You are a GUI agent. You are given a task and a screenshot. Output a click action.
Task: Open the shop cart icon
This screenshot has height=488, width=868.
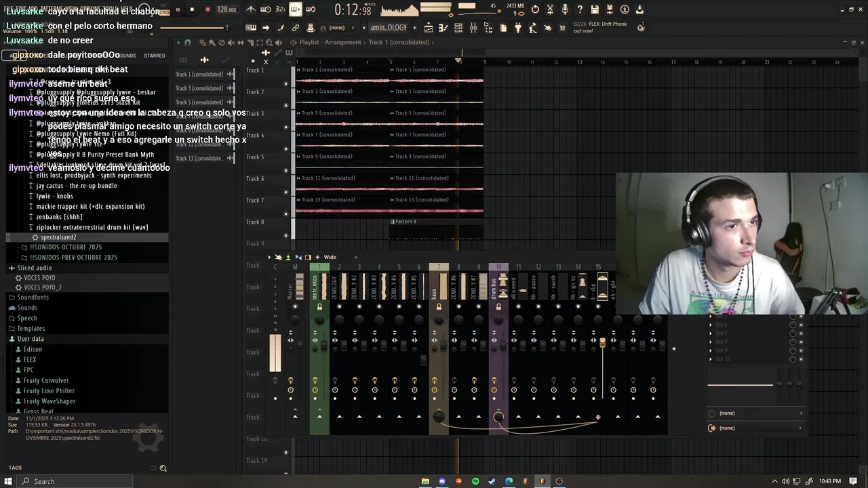563,28
